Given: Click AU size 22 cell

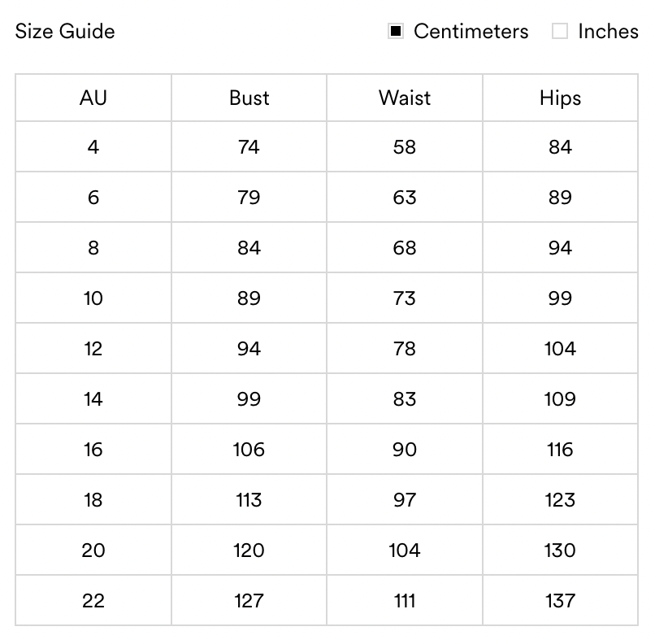Looking at the screenshot, I should [x=93, y=601].
